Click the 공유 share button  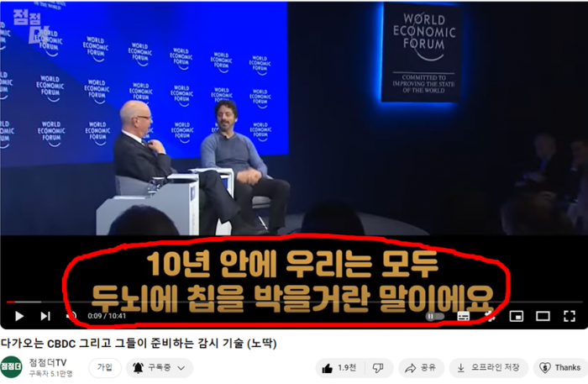pyautogui.click(x=421, y=368)
